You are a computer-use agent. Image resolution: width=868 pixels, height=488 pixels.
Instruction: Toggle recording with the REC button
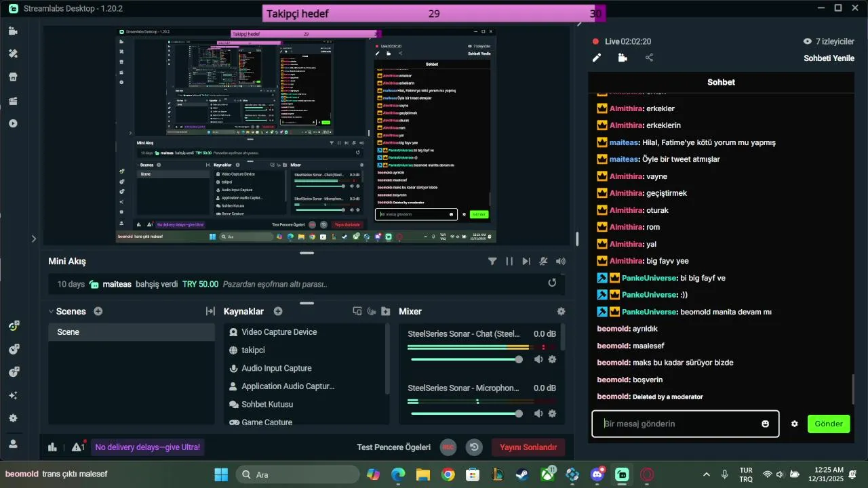click(x=448, y=447)
